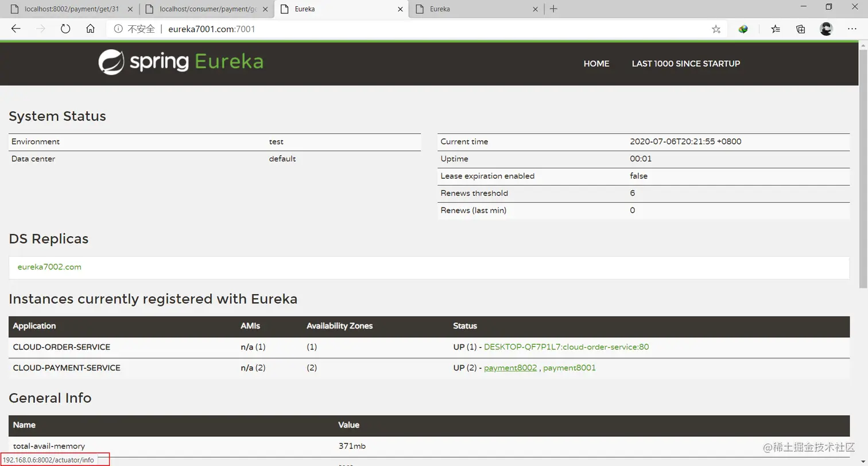
Task: Click the 371mb memory value
Action: coord(352,446)
